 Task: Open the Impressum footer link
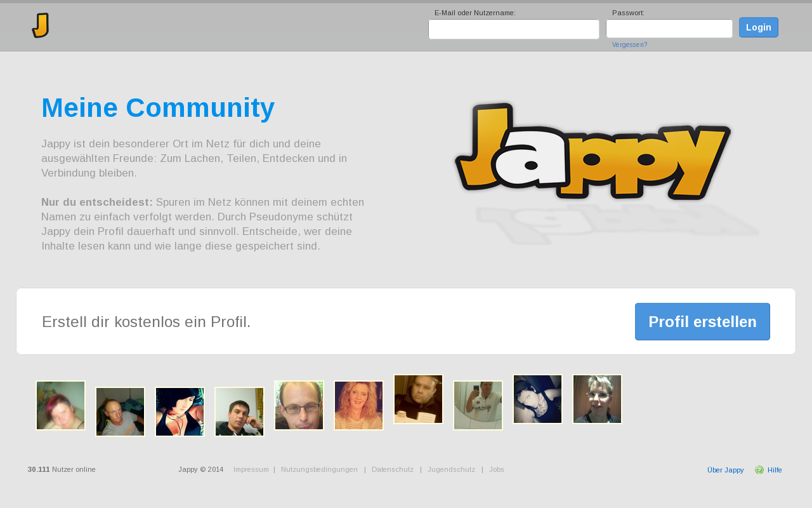coord(251,469)
